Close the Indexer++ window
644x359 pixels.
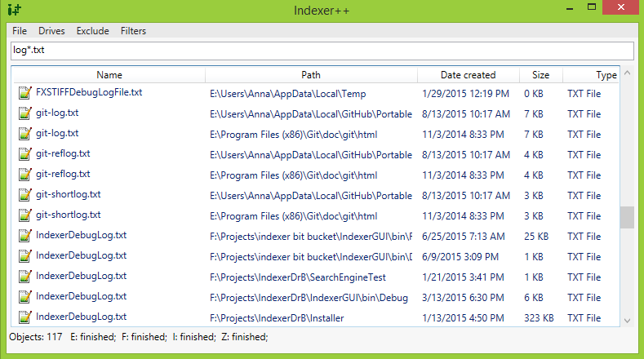[620, 7]
